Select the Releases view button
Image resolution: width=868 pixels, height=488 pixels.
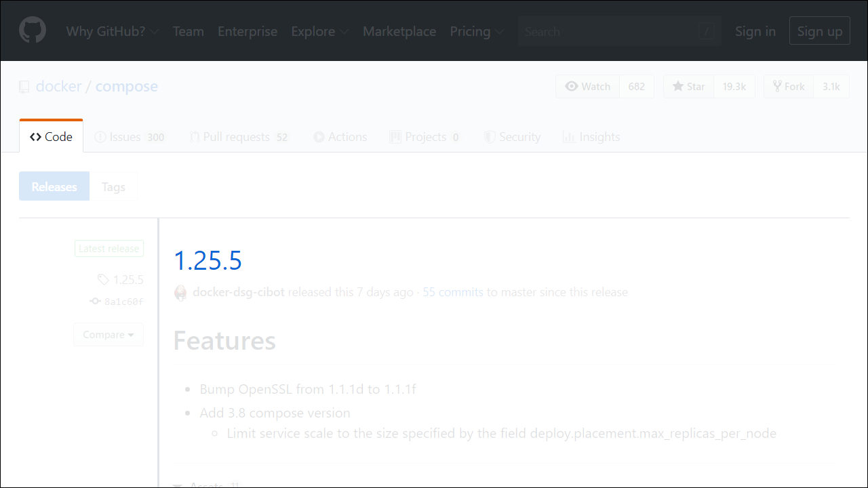click(54, 186)
